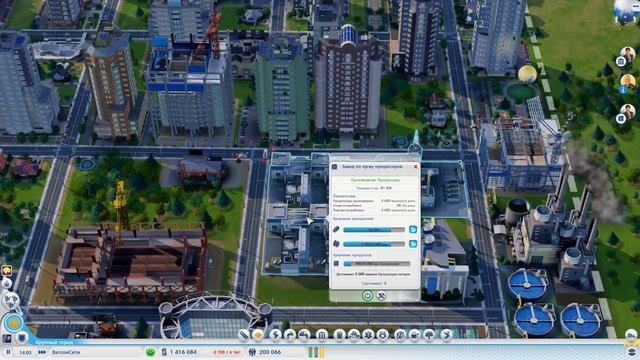Viewport: 640px width, 360px height.
Task: Open the Roads build menu icon
Action: pyautogui.click(x=244, y=335)
